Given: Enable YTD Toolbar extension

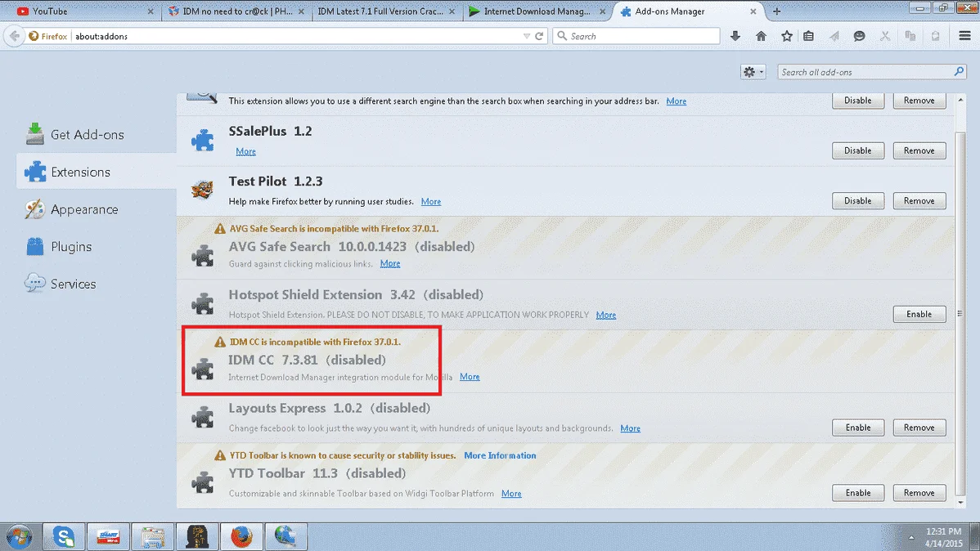Looking at the screenshot, I should tap(858, 493).
